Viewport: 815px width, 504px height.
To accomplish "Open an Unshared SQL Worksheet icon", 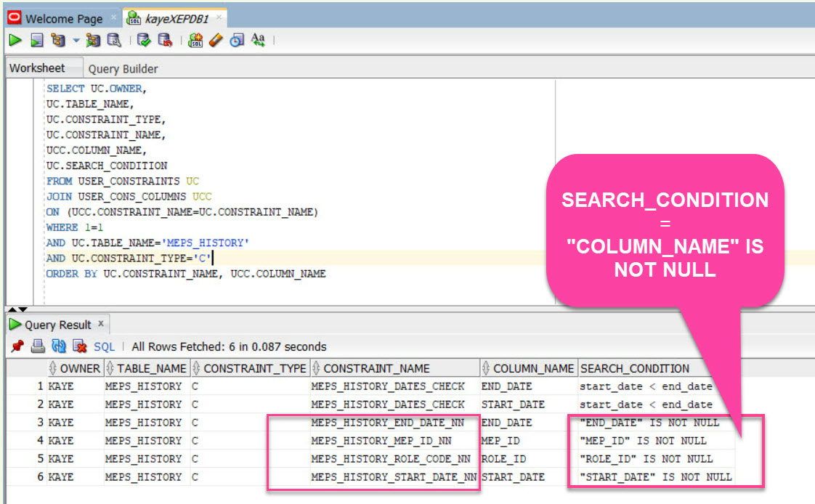I will pyautogui.click(x=195, y=40).
